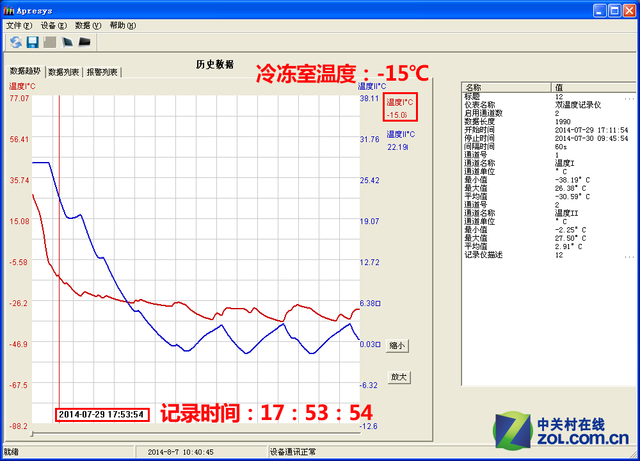Click the 1990 data length value

[x=562, y=122]
